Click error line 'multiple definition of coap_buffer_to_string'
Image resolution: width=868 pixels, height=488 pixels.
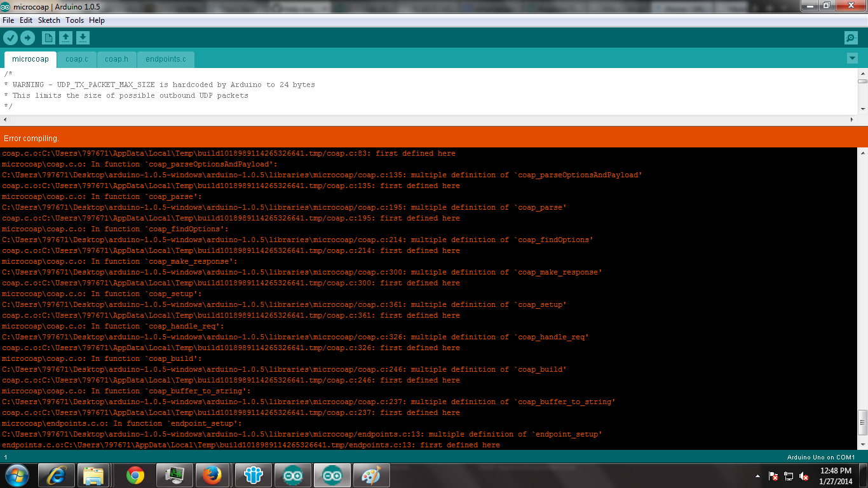tap(309, 402)
